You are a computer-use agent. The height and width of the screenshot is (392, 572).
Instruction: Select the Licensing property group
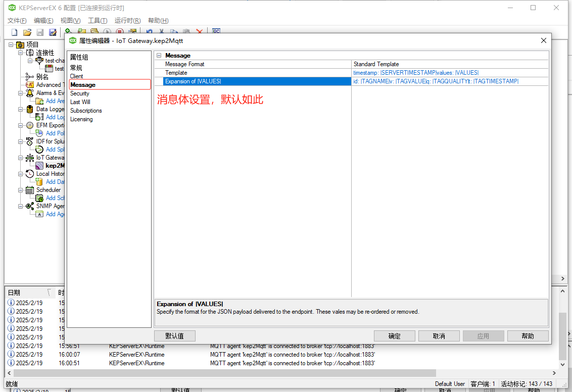(81, 119)
